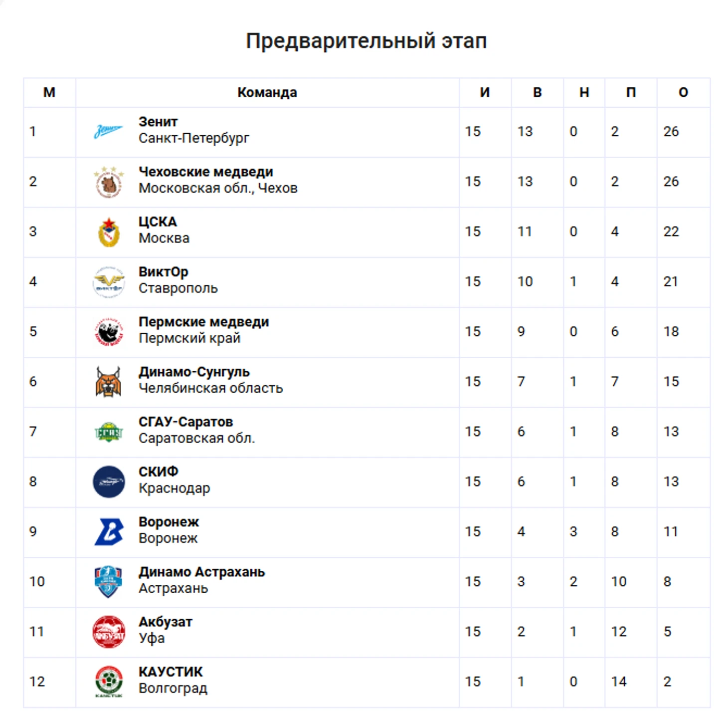The image size is (728, 711).
Task: Select the СГАУ-Саратов green logo
Action: click(109, 432)
